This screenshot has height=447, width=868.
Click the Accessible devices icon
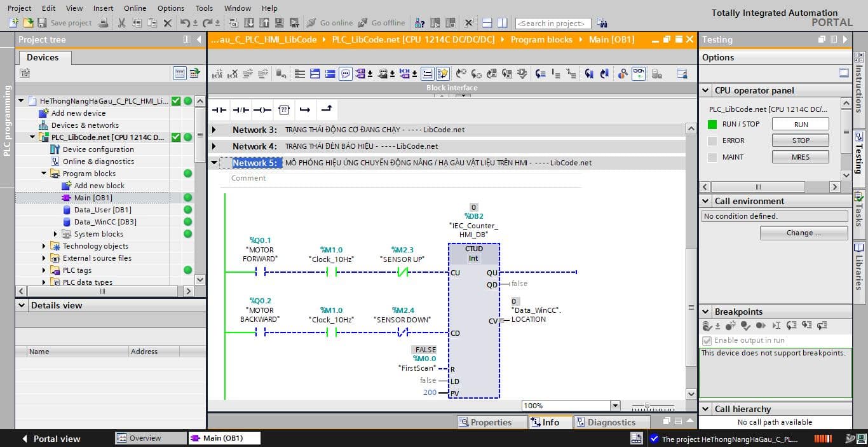click(419, 23)
